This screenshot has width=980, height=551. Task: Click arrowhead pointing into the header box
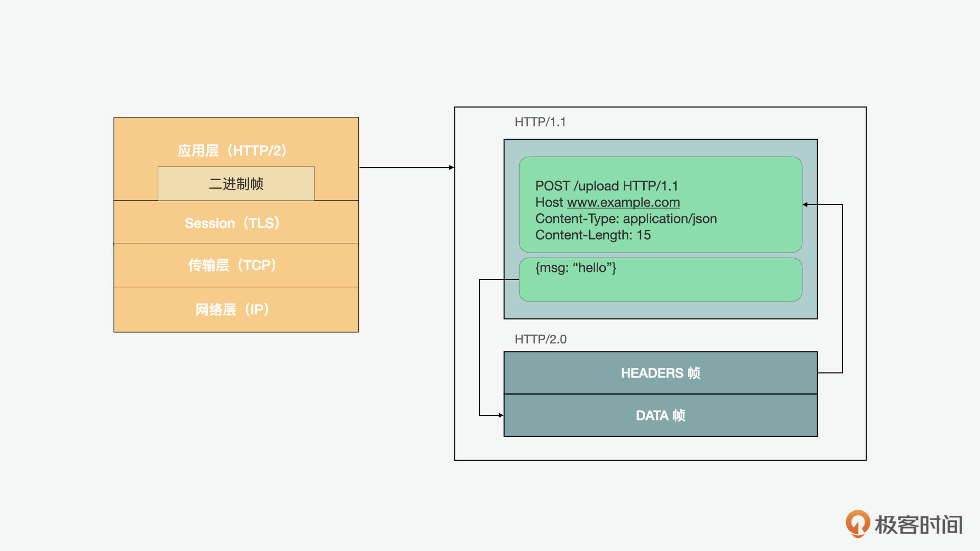805,205
